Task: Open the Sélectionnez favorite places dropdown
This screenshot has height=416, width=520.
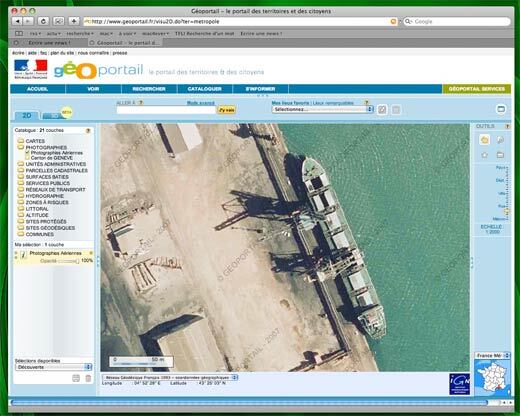Action: point(322,109)
